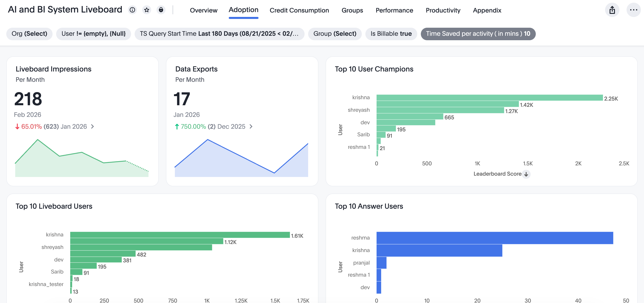The width and height of the screenshot is (644, 303).
Task: Open the Productivity tab
Action: pos(443,10)
